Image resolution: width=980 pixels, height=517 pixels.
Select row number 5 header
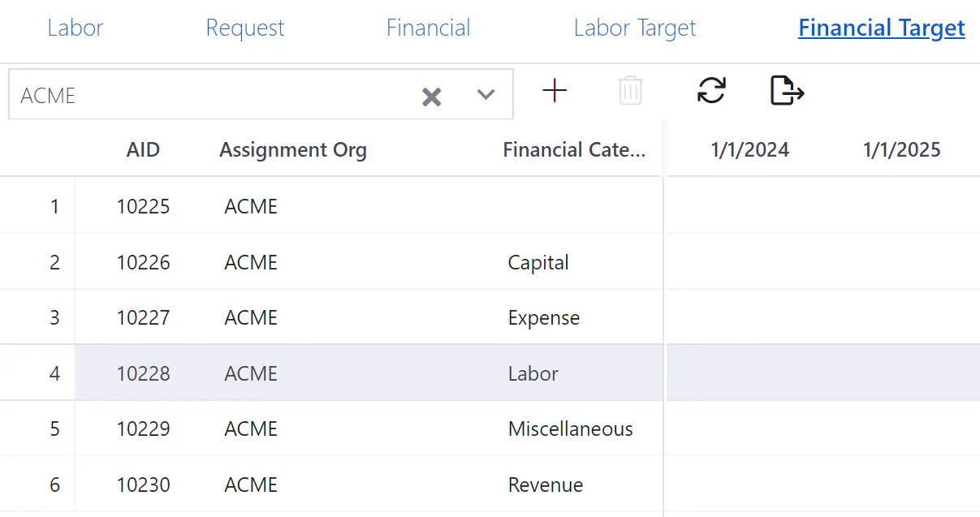54,429
